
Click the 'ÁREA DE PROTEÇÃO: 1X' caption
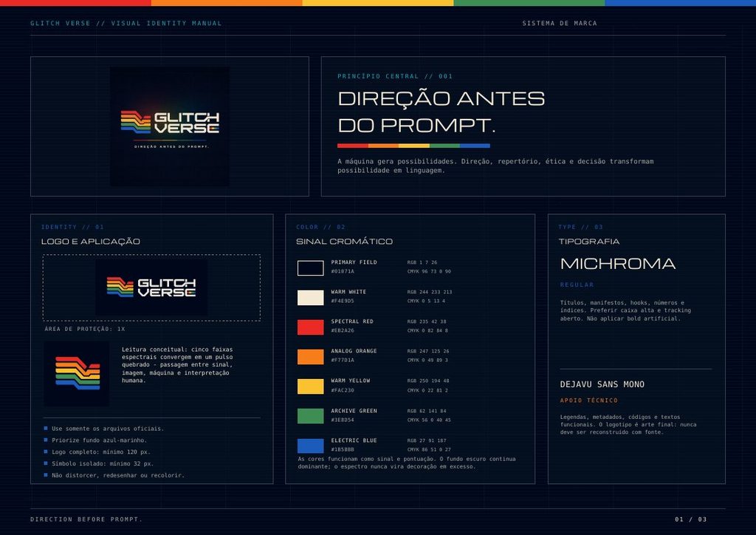pyautogui.click(x=85, y=329)
